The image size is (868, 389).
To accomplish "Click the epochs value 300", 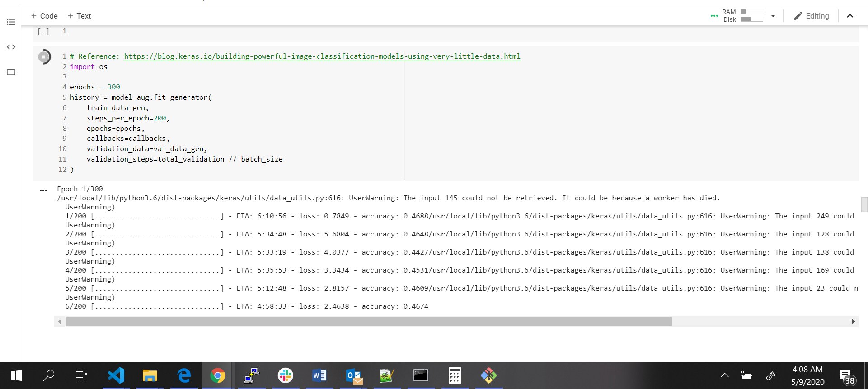I will pyautogui.click(x=114, y=87).
